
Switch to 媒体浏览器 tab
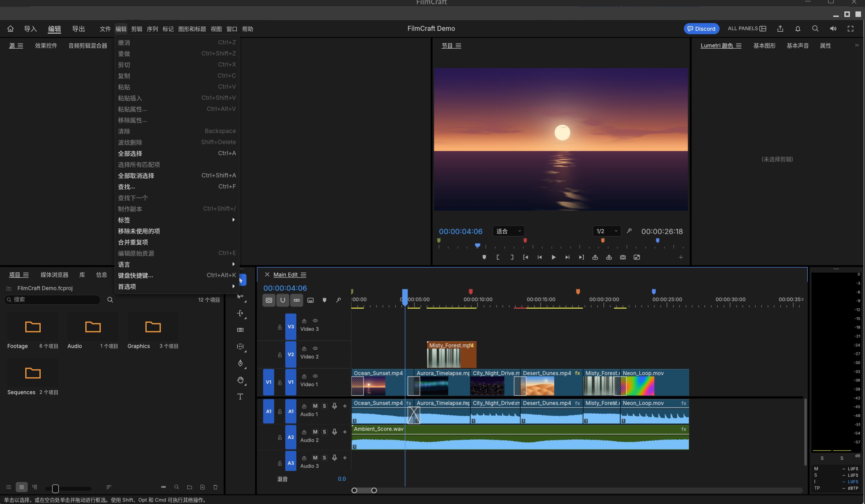54,275
